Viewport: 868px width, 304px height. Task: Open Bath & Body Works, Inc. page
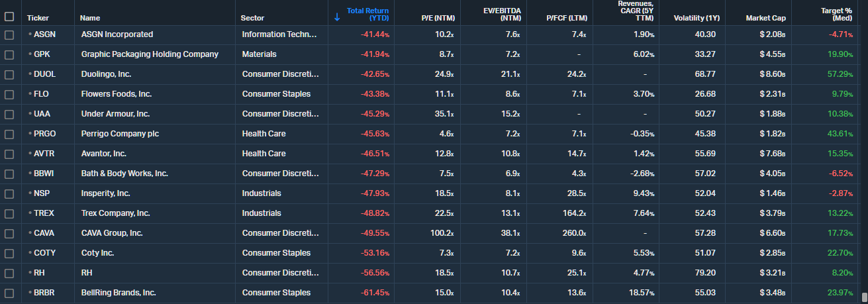(124, 174)
